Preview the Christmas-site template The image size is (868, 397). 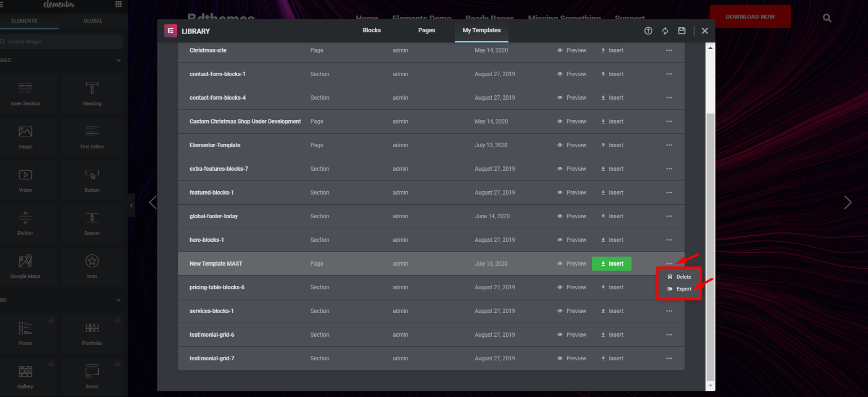tap(572, 50)
